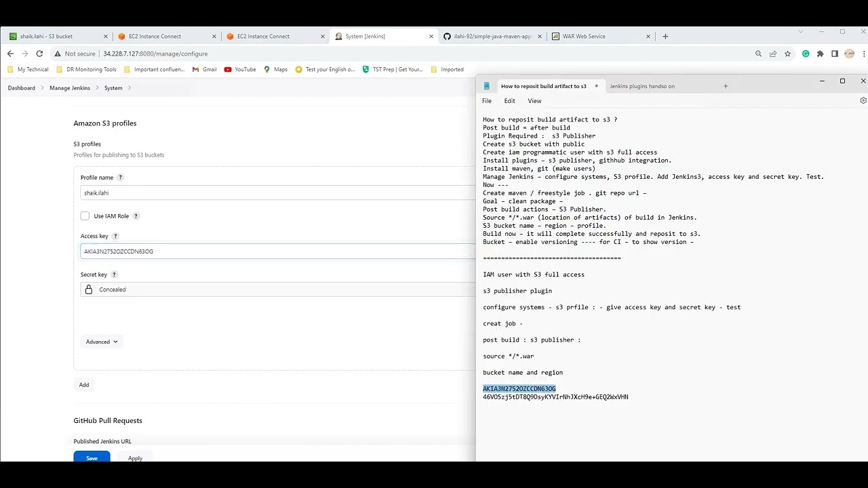Open Test your English bookmark
The height and width of the screenshot is (488, 868).
pos(325,69)
